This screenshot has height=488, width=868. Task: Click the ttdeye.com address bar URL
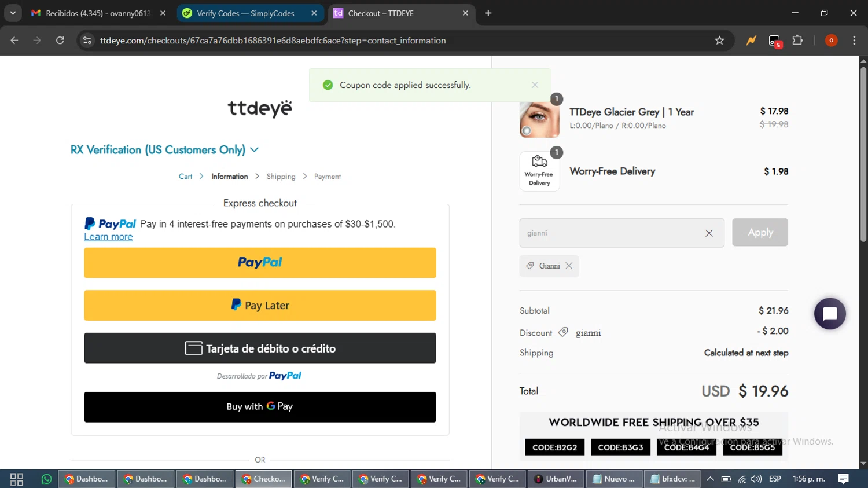tap(273, 41)
